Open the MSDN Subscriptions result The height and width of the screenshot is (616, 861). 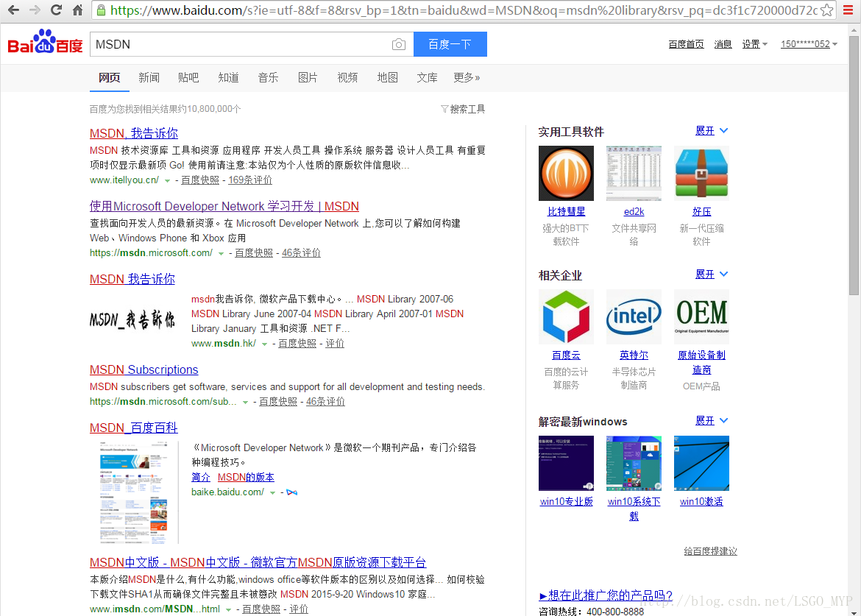click(x=143, y=370)
